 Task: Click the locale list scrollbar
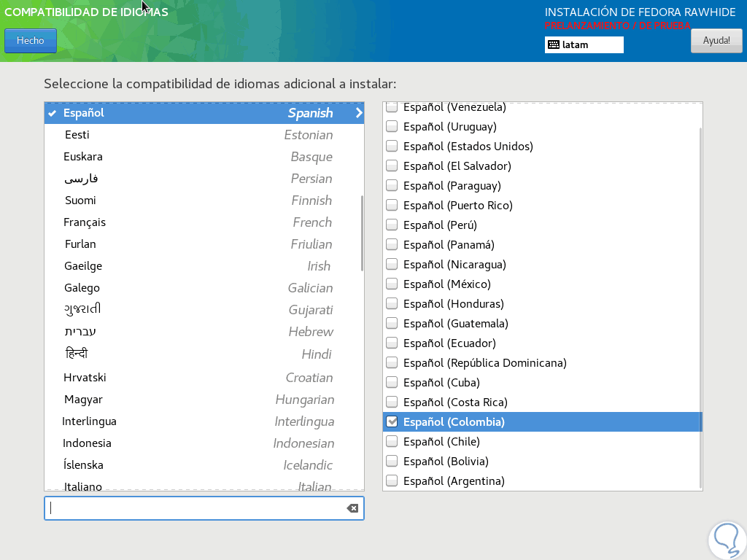coord(700,308)
